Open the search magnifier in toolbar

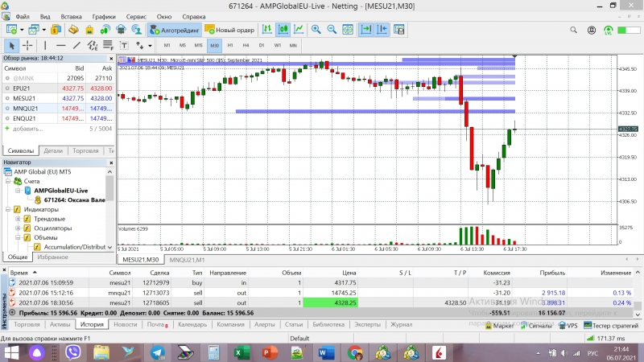[x=573, y=30]
